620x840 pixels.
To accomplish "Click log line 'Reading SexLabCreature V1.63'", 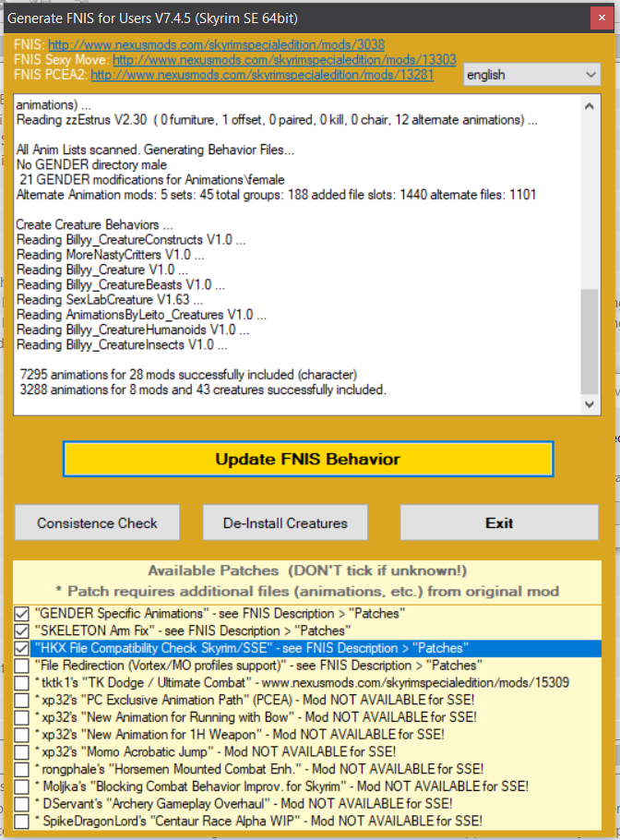I will pyautogui.click(x=109, y=300).
